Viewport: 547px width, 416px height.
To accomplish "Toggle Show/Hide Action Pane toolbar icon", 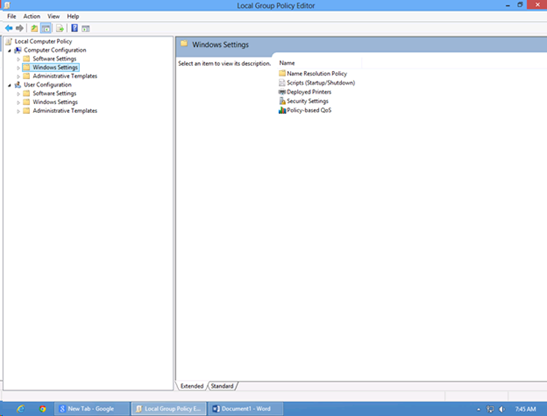I will pos(85,28).
